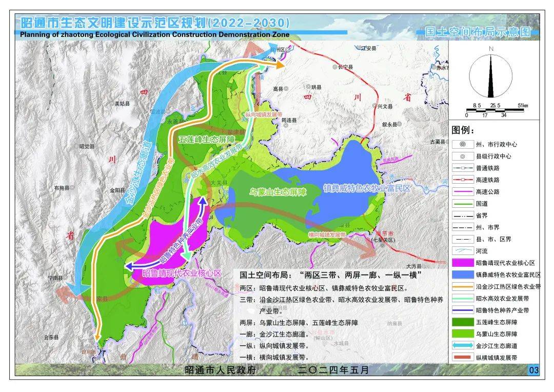Click the 国土空间布局示意图 title
Image resolution: width=554 pixels, height=392 pixels.
click(x=478, y=32)
